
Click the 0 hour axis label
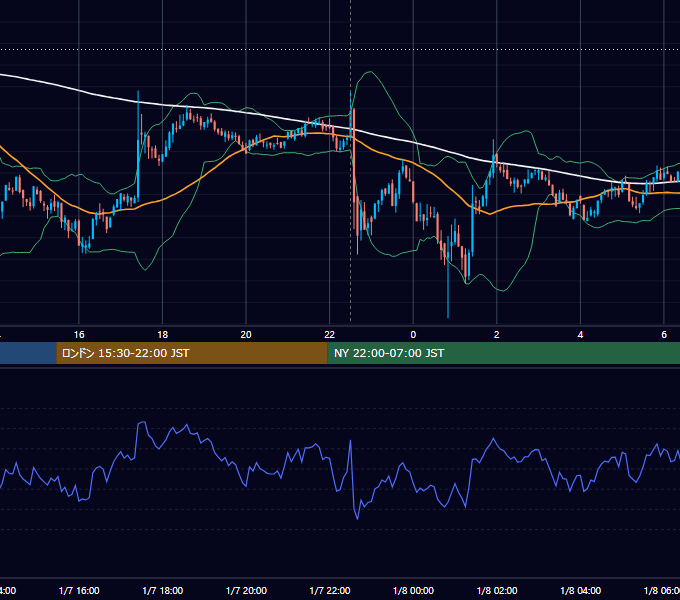413,335
